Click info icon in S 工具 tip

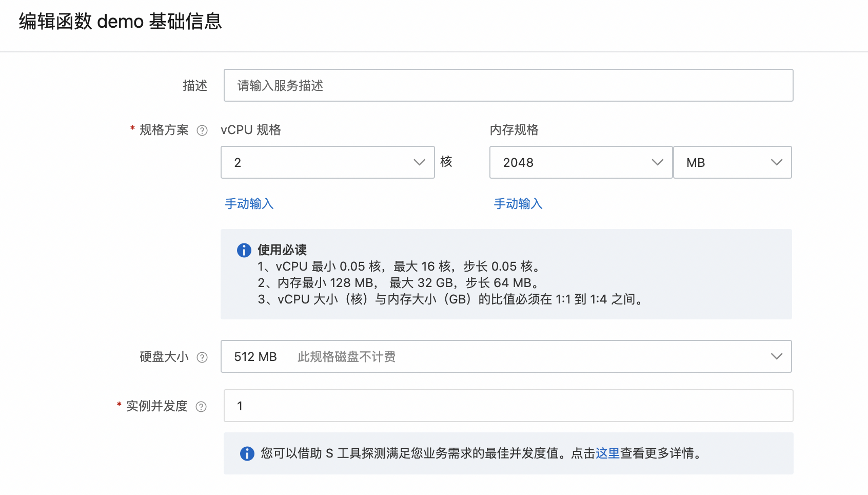pyautogui.click(x=247, y=453)
